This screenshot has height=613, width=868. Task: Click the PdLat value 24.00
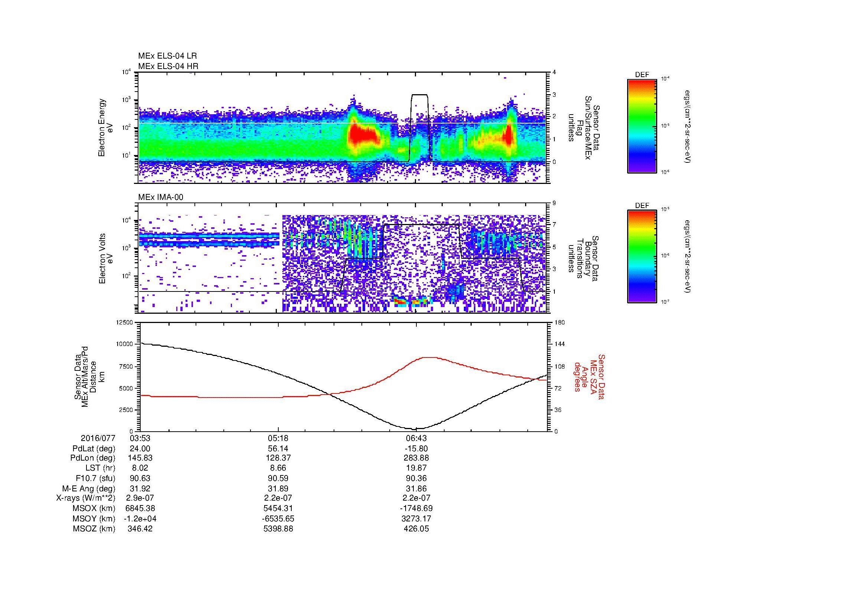click(x=140, y=449)
